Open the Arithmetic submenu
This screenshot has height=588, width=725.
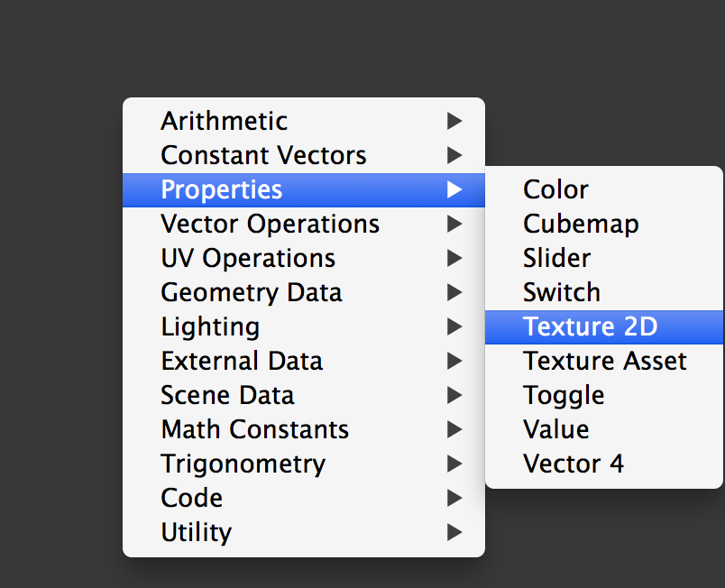click(x=224, y=121)
